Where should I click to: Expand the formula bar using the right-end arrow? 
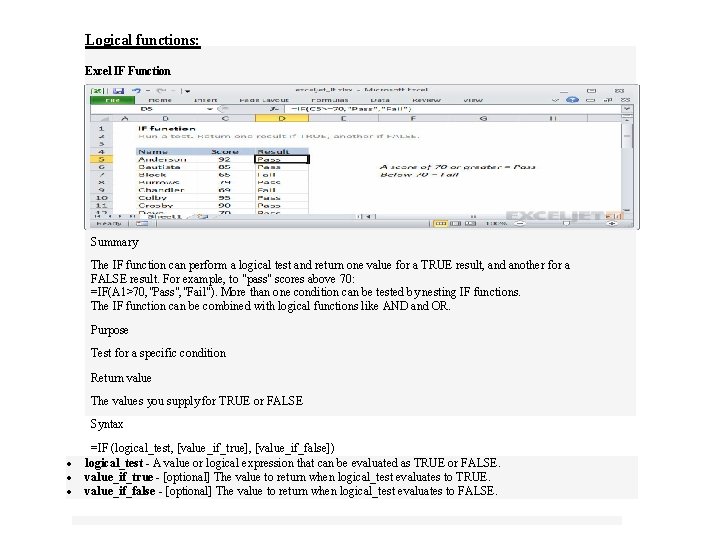point(627,109)
